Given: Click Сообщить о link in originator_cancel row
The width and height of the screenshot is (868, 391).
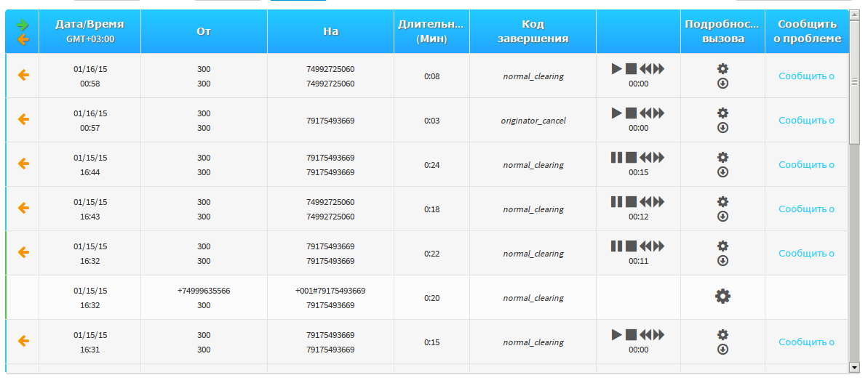Looking at the screenshot, I should 807,121.
